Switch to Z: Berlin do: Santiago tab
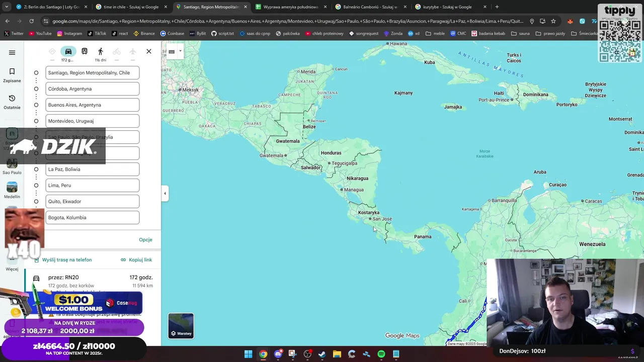The width and height of the screenshot is (644, 362). coord(52,7)
